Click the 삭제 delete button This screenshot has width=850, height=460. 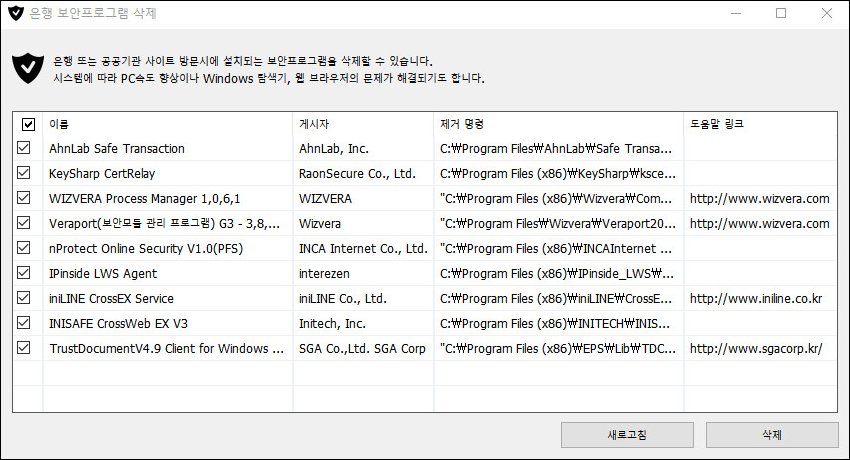(772, 435)
